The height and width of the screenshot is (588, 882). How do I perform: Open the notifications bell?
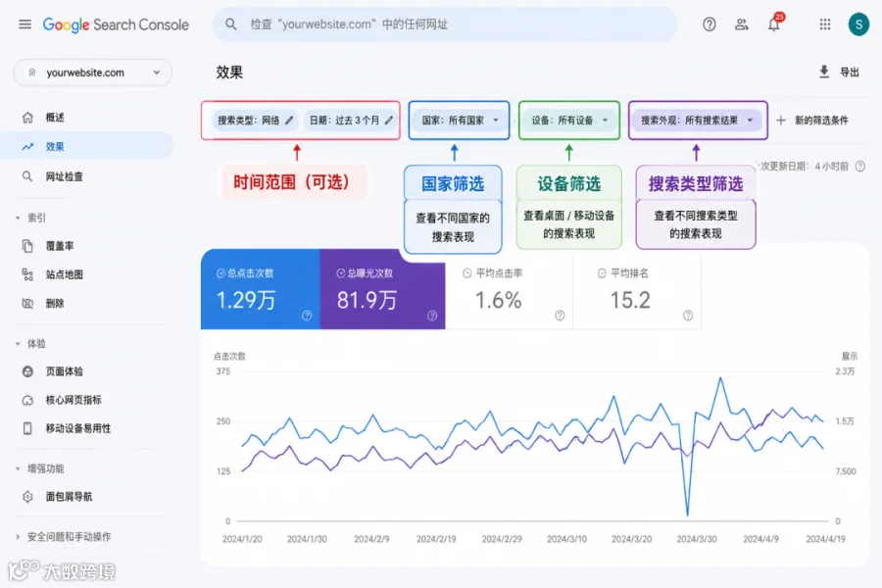[x=774, y=24]
